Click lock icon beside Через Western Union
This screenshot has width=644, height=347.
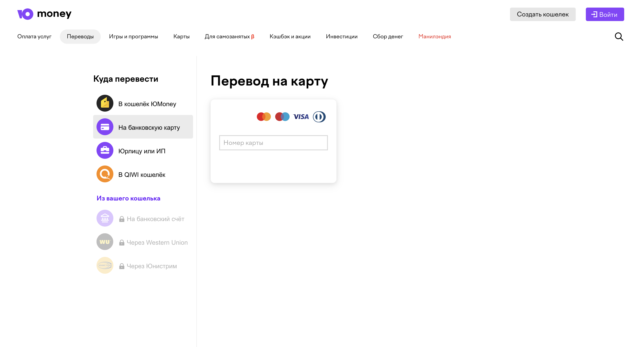122,243
